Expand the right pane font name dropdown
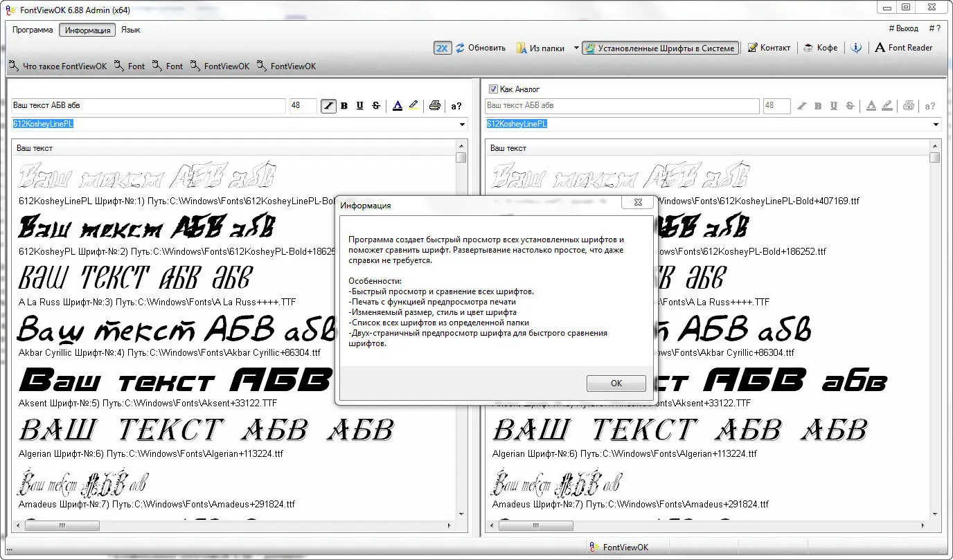The image size is (953, 560). [936, 125]
